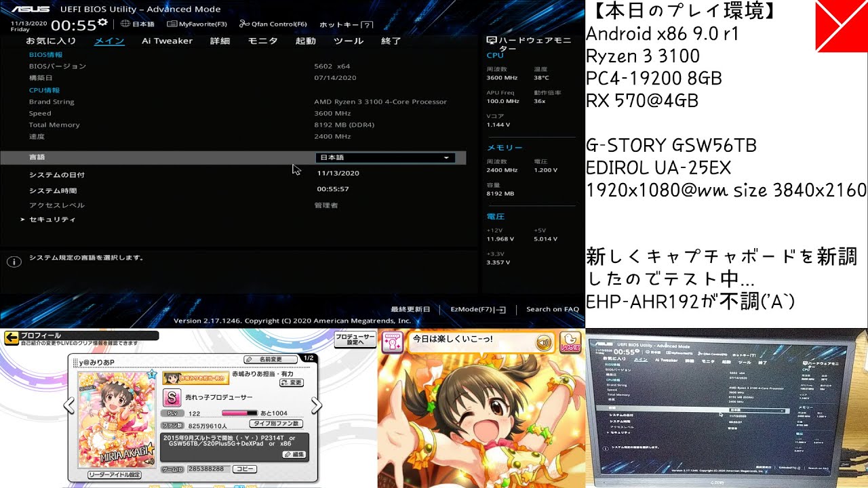
Task: Click the レッスン duck icon button
Action: (x=570, y=342)
